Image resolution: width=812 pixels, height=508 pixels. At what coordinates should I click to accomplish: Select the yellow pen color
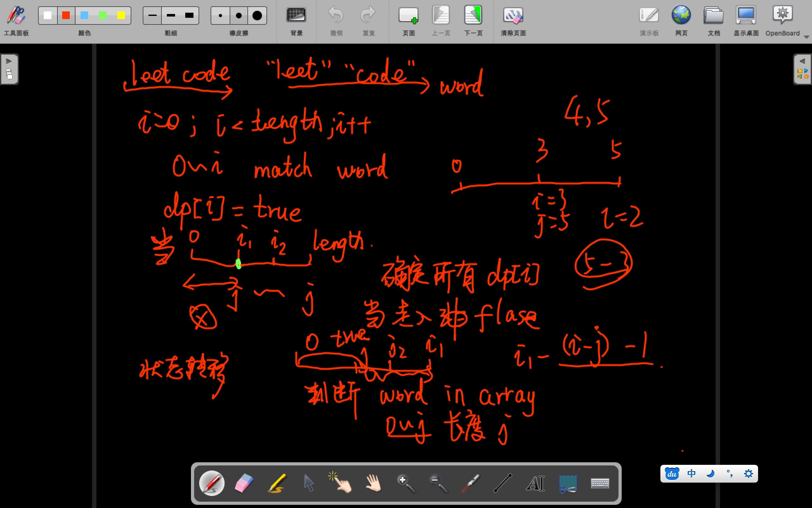pos(121,16)
